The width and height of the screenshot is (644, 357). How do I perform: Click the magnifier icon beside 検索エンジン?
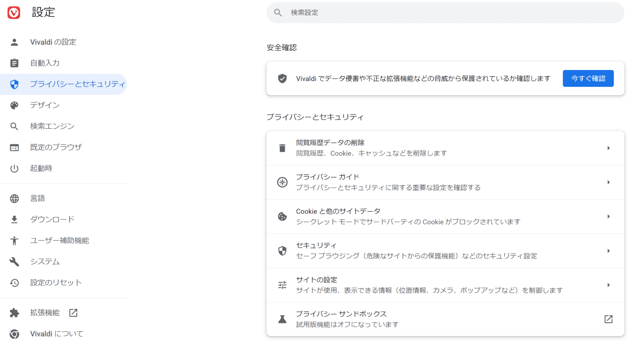click(14, 126)
